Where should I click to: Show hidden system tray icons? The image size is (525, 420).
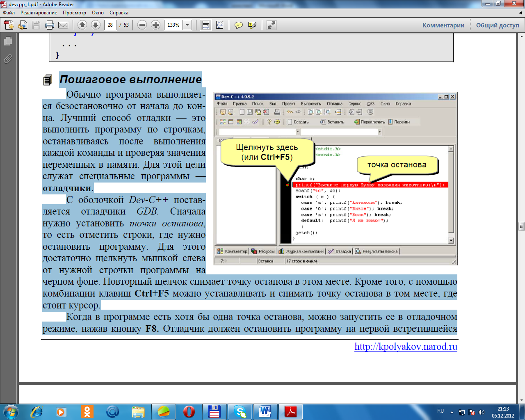pos(452,412)
